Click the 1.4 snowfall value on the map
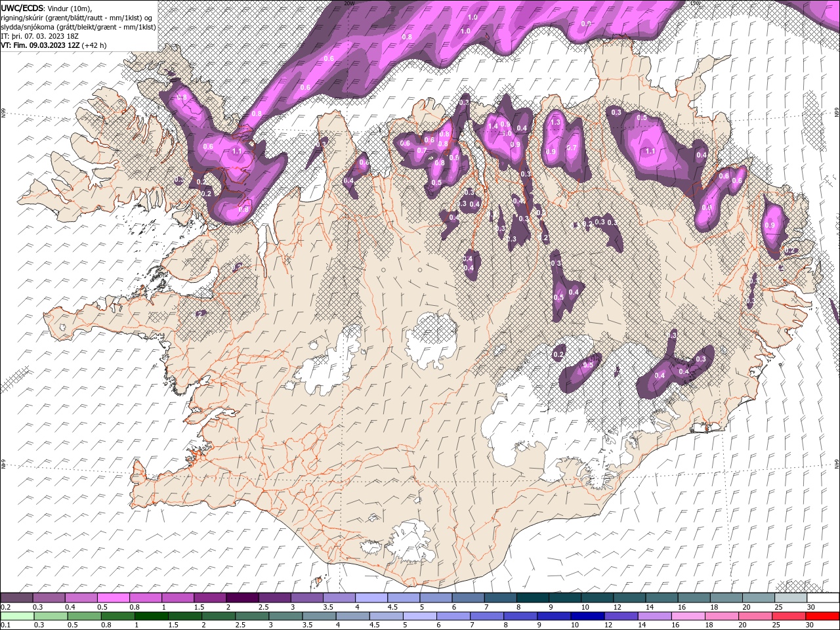 [493, 126]
